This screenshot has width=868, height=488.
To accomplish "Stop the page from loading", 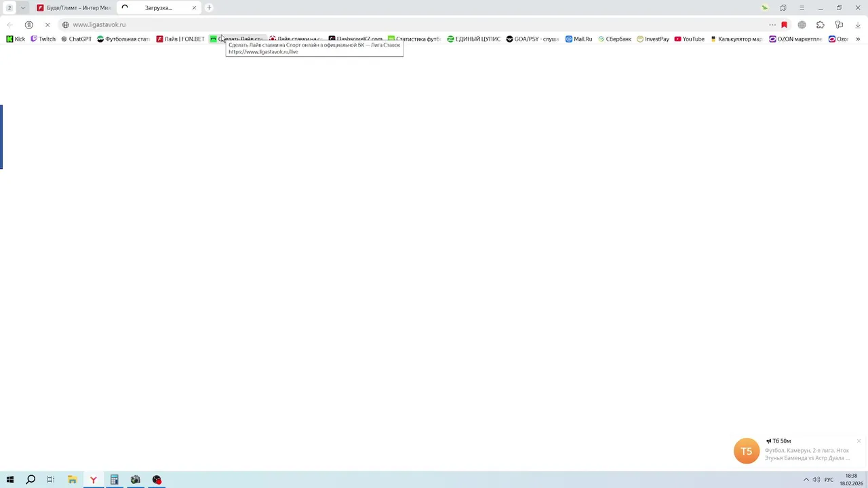I will [x=47, y=24].
